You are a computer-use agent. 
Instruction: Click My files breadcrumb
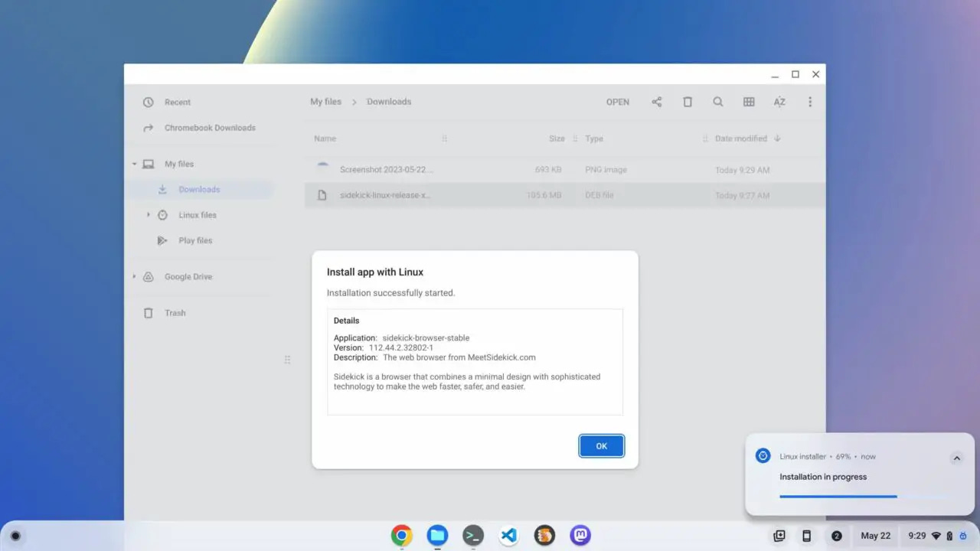[325, 102]
